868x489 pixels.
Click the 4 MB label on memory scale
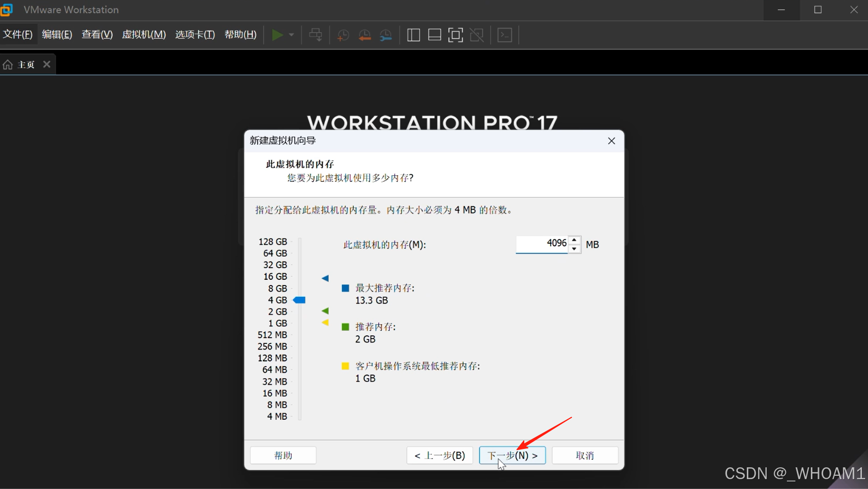click(277, 416)
